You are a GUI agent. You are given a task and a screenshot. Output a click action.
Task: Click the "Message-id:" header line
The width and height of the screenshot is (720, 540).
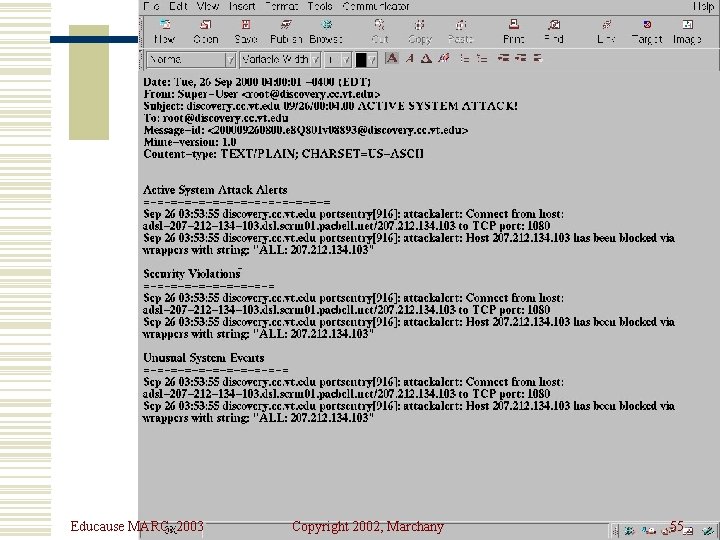pos(305,130)
